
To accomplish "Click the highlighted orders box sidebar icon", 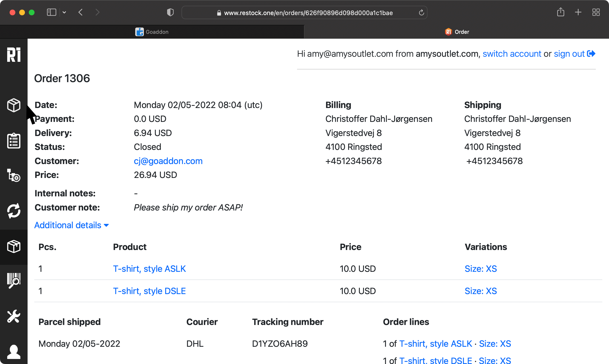I will coord(14,246).
